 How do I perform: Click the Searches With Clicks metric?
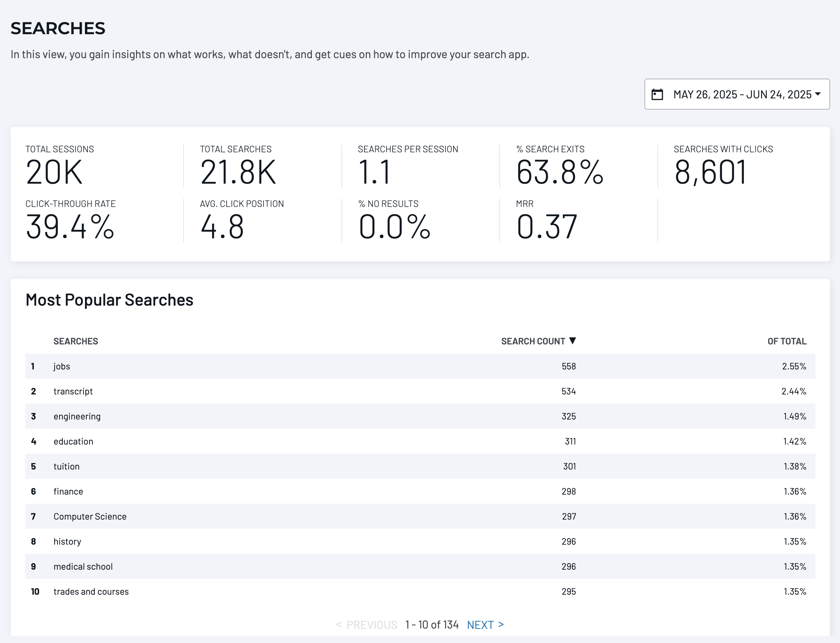710,172
